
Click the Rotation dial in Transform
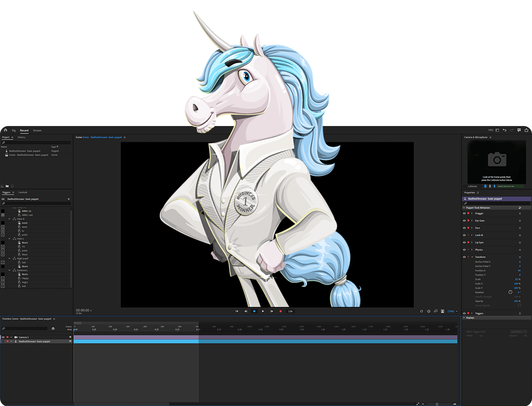510,292
